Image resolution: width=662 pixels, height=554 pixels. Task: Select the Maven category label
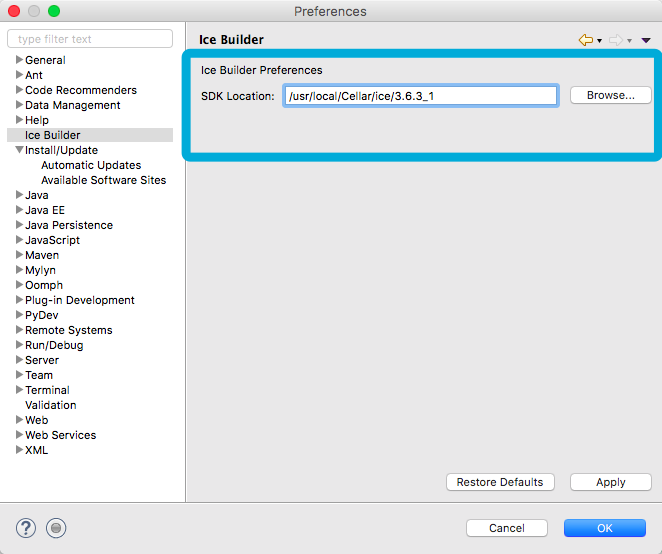pos(42,255)
